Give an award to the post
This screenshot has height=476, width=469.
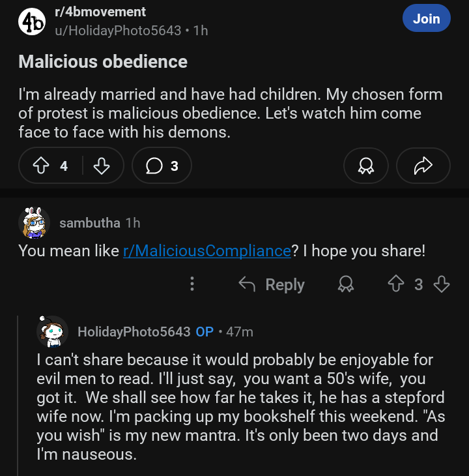click(365, 166)
